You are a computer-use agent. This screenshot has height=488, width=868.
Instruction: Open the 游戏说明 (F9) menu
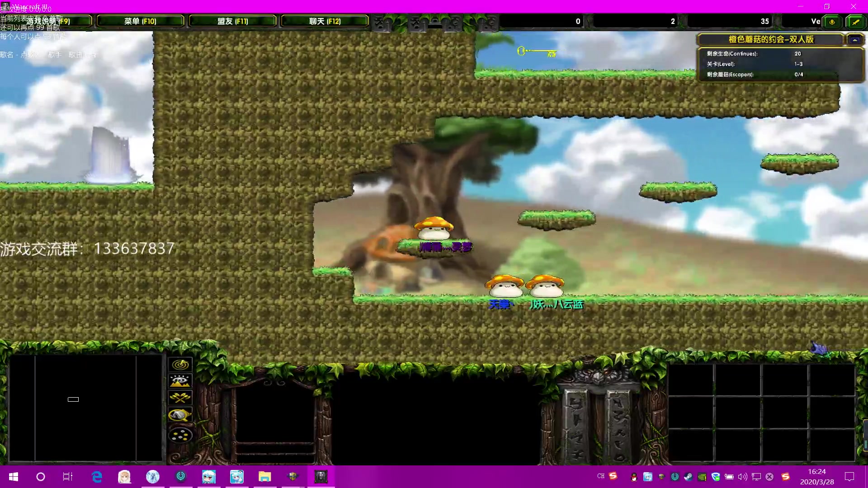48,21
